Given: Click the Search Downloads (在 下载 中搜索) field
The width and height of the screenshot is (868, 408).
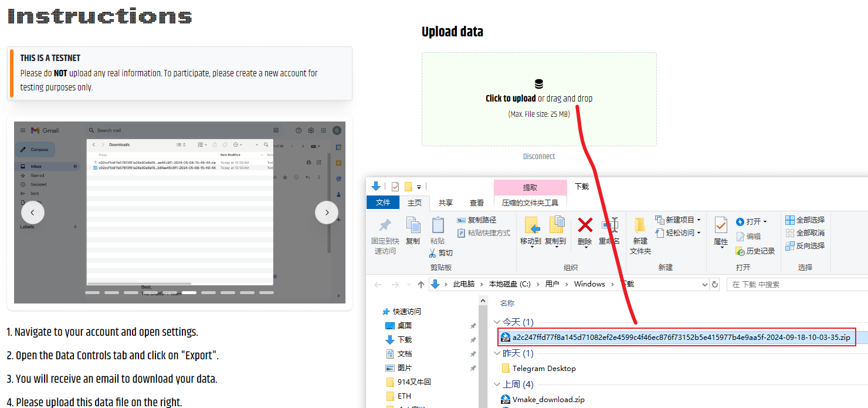Looking at the screenshot, I should pos(798,284).
